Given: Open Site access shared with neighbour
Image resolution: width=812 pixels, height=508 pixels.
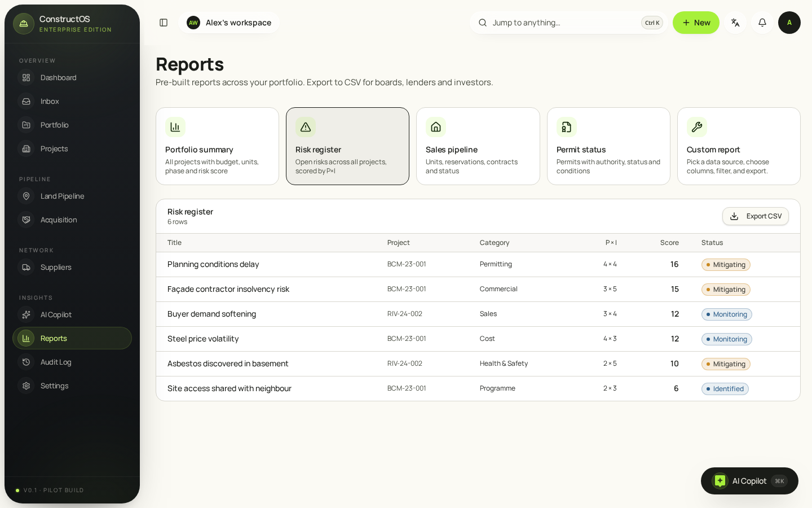Looking at the screenshot, I should pos(478,388).
